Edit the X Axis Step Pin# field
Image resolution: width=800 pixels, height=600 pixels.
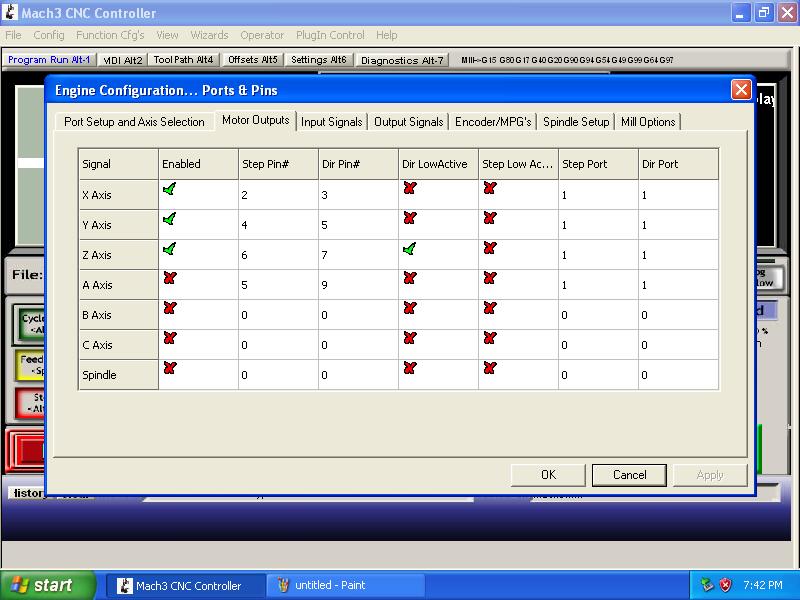click(277, 195)
